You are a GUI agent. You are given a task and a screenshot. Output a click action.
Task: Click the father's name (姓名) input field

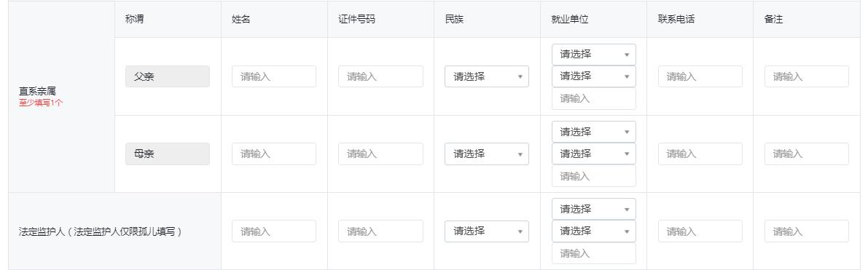(274, 76)
